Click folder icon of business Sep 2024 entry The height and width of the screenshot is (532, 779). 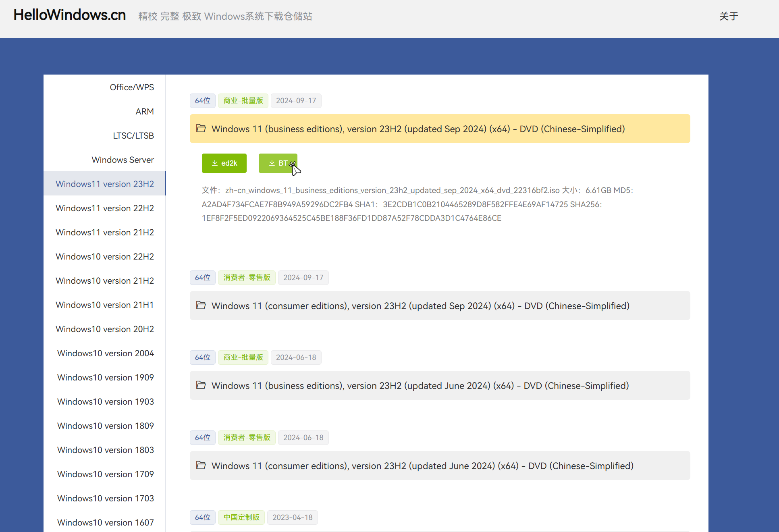[x=201, y=128]
